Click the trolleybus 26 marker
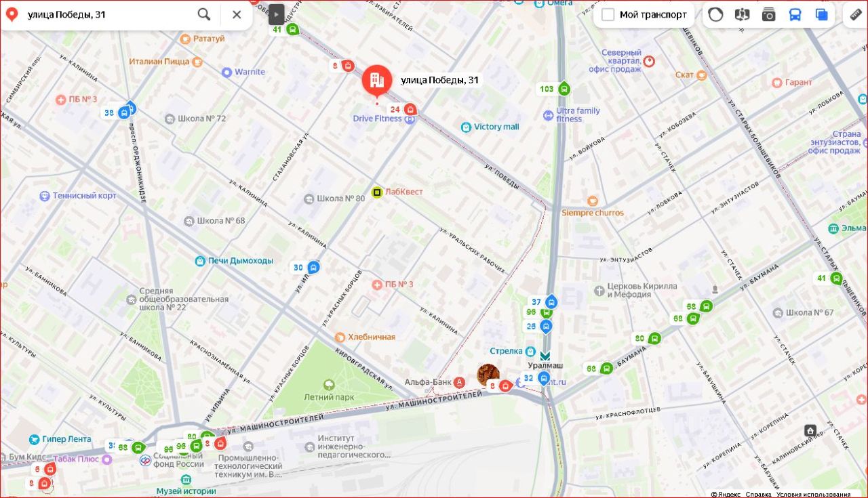 pyautogui.click(x=546, y=327)
